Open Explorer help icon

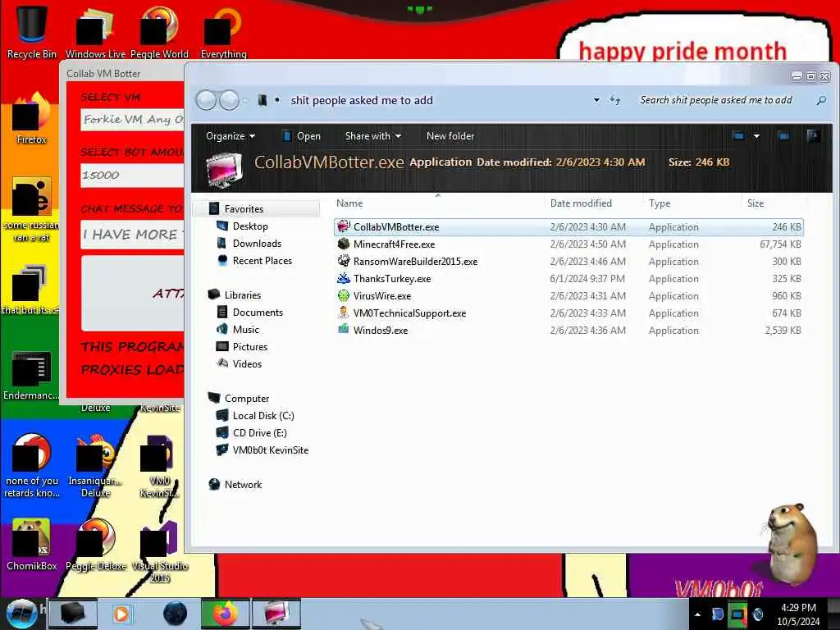(x=813, y=136)
